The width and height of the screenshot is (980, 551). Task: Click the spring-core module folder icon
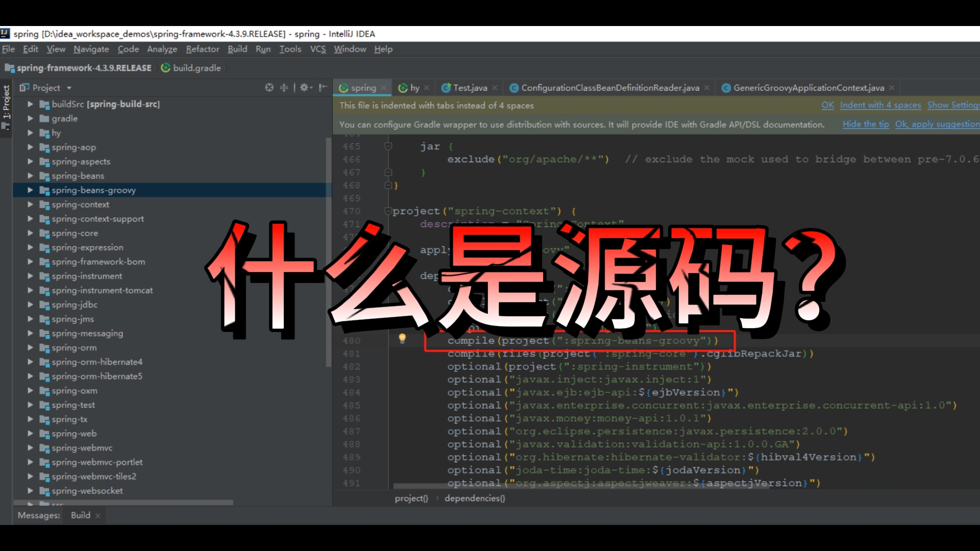(x=44, y=233)
